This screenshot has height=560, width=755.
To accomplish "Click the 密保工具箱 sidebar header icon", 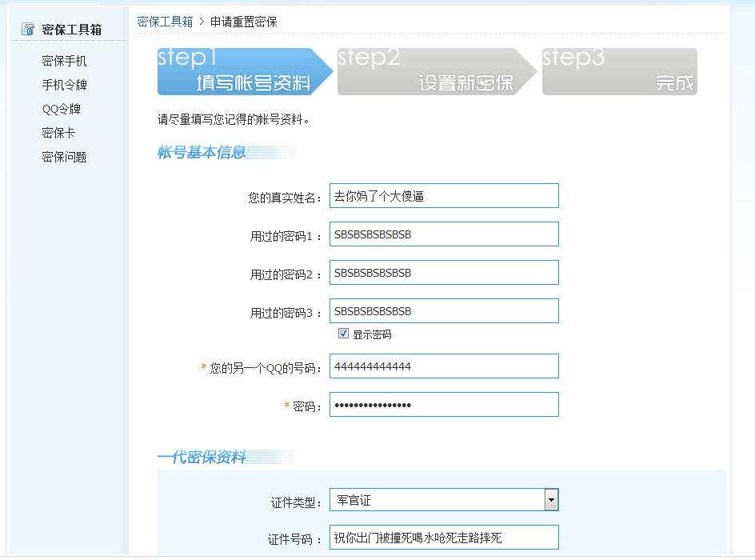I will 28,30.
